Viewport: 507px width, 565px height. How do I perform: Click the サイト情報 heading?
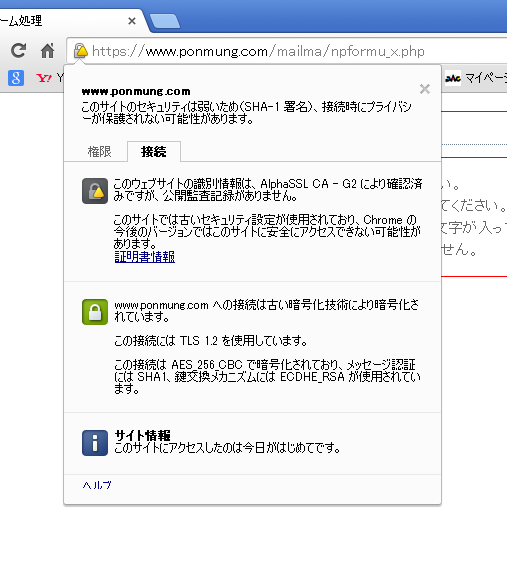click(142, 435)
